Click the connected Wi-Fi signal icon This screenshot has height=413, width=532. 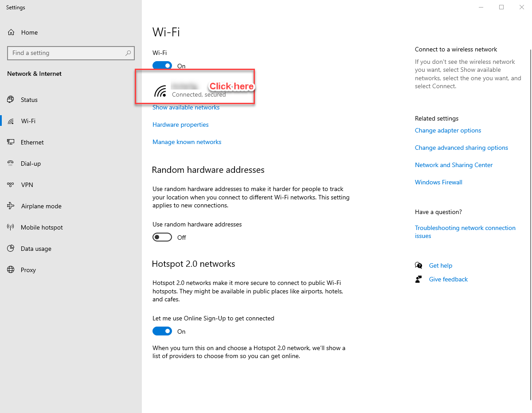[160, 91]
